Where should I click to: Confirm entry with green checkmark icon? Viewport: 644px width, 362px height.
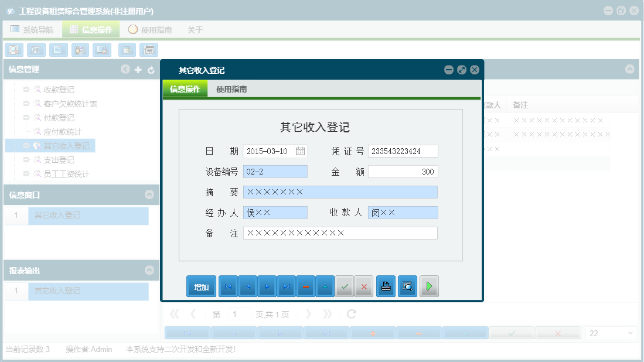point(345,286)
